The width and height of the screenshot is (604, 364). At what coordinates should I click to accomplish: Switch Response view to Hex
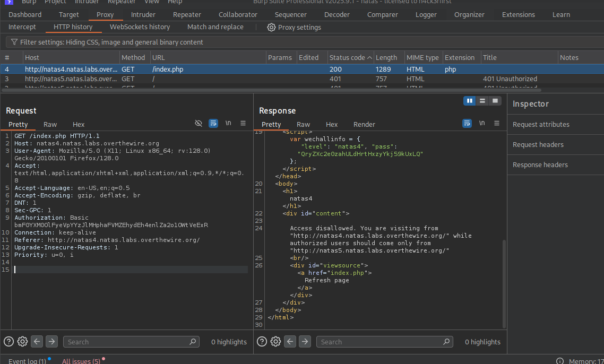coord(331,124)
